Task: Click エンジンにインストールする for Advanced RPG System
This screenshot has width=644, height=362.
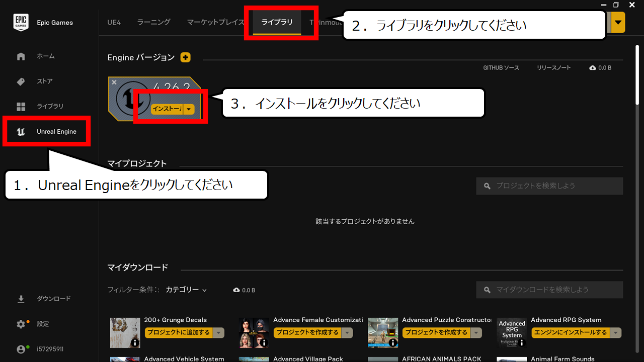Action: pos(571,333)
